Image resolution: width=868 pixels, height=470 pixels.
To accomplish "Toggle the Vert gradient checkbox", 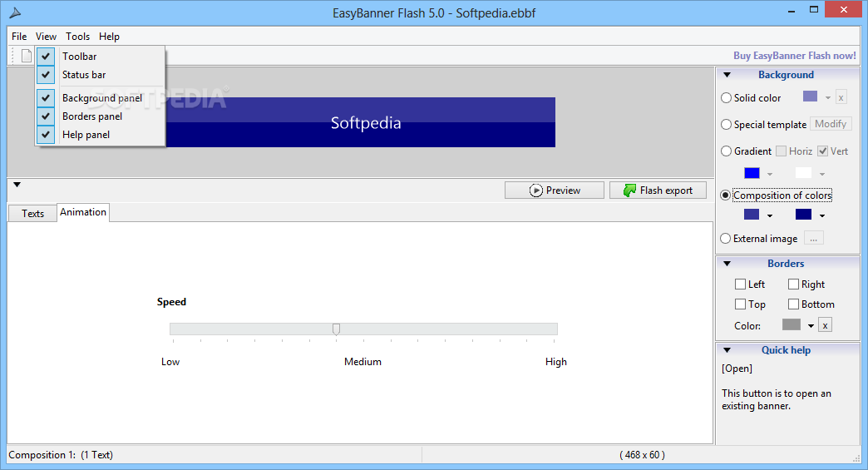I will tap(822, 151).
